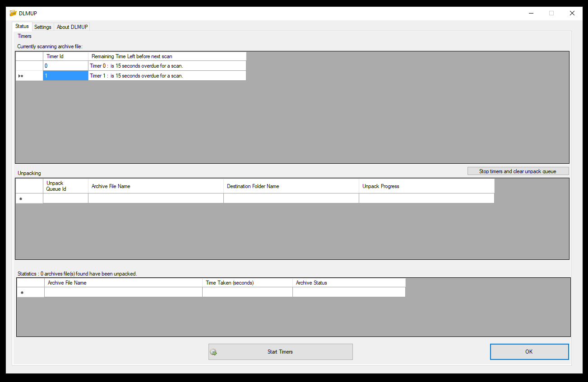Image resolution: width=588 pixels, height=382 pixels.
Task: Click the Start Timers button
Action: (x=280, y=352)
